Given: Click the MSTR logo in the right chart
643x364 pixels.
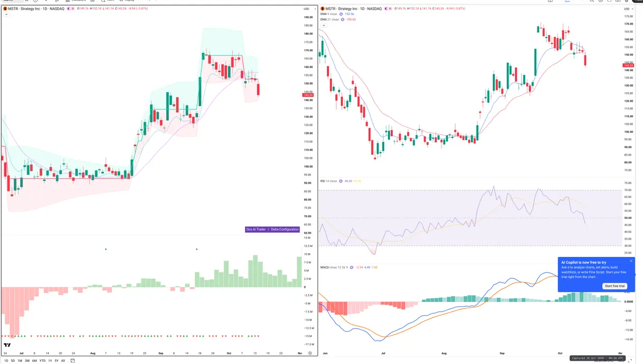Looking at the screenshot, I should point(322,9).
